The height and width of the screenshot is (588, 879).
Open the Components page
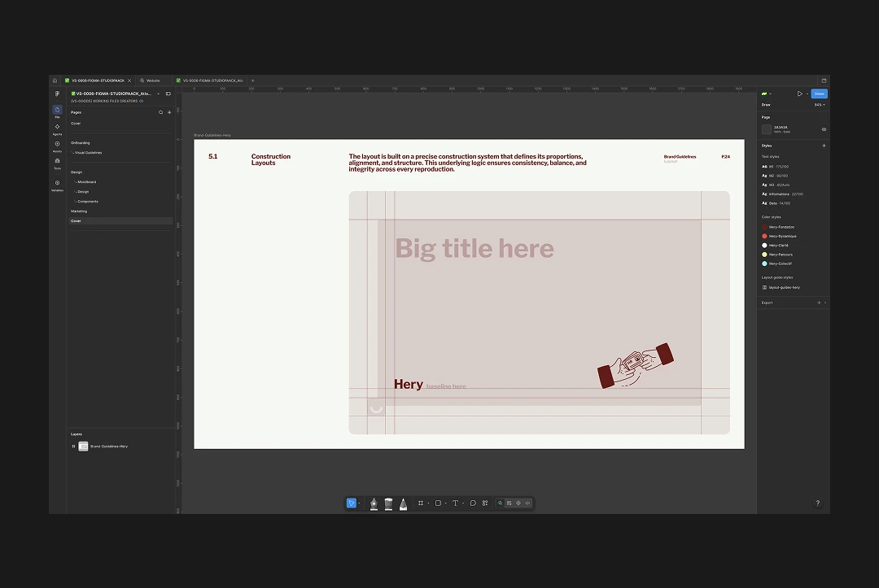(88, 202)
